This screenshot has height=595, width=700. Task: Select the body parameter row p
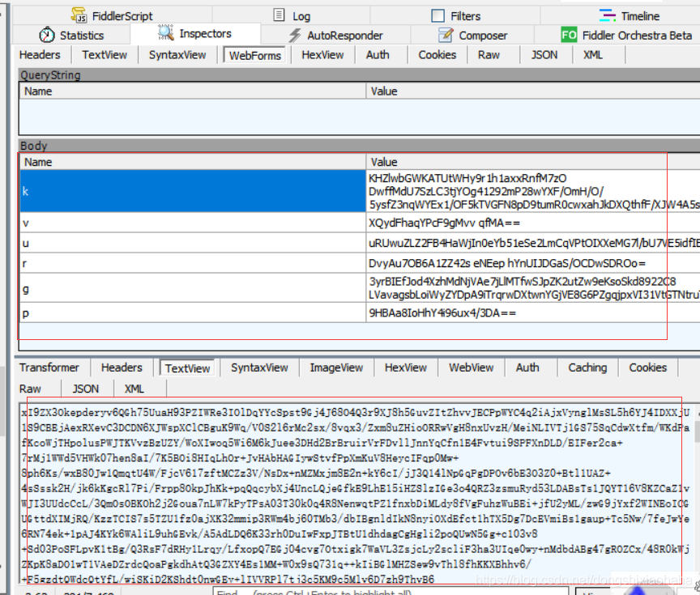point(360,312)
